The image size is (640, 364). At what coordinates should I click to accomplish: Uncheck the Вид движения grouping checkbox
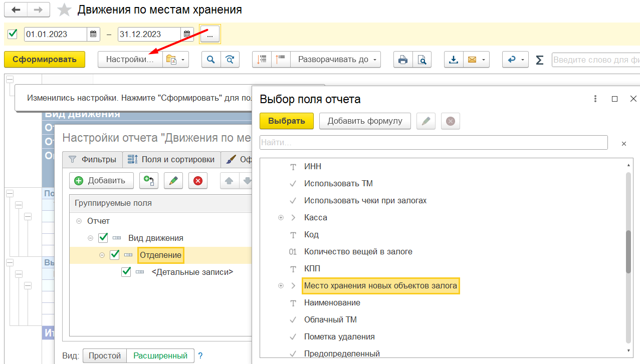click(x=103, y=238)
